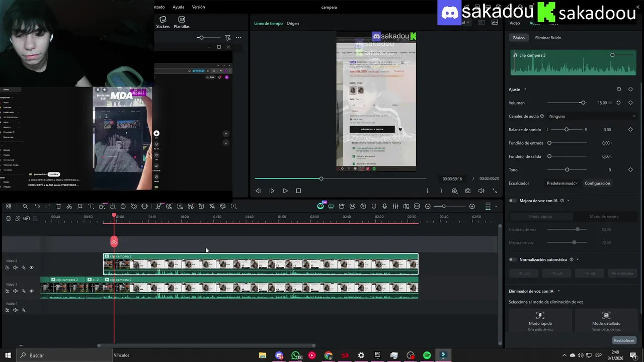Take a snapshot with the camera icon in preview
The height and width of the screenshot is (362, 644).
(468, 191)
